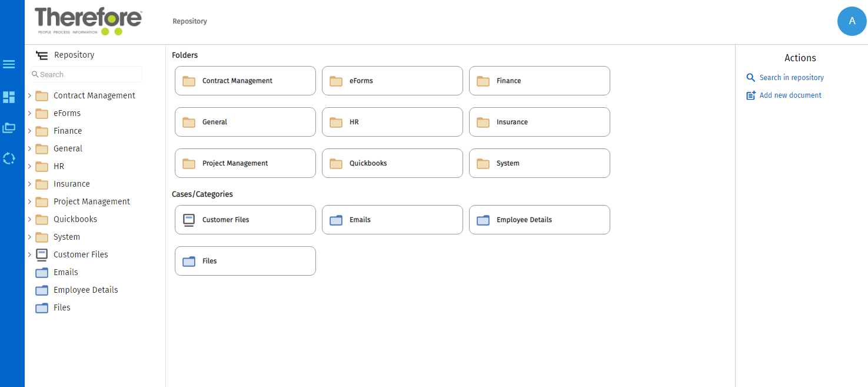The image size is (868, 387).
Task: Open the Quickbooks folder tile
Action: 392,163
